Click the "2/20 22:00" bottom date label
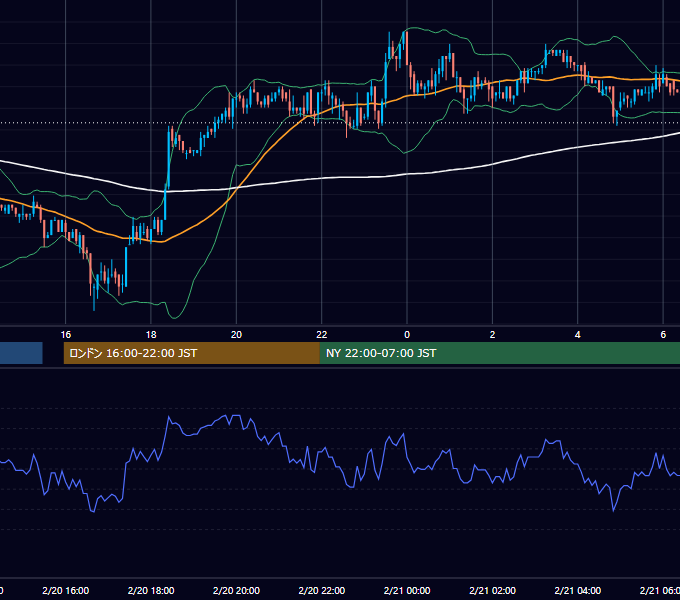The image size is (680, 600). 322,590
